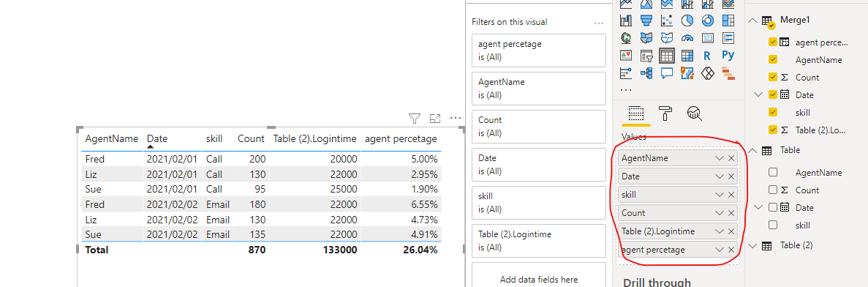Select the Table visualization icon
Screen dimensions: 868x287
click(x=667, y=56)
